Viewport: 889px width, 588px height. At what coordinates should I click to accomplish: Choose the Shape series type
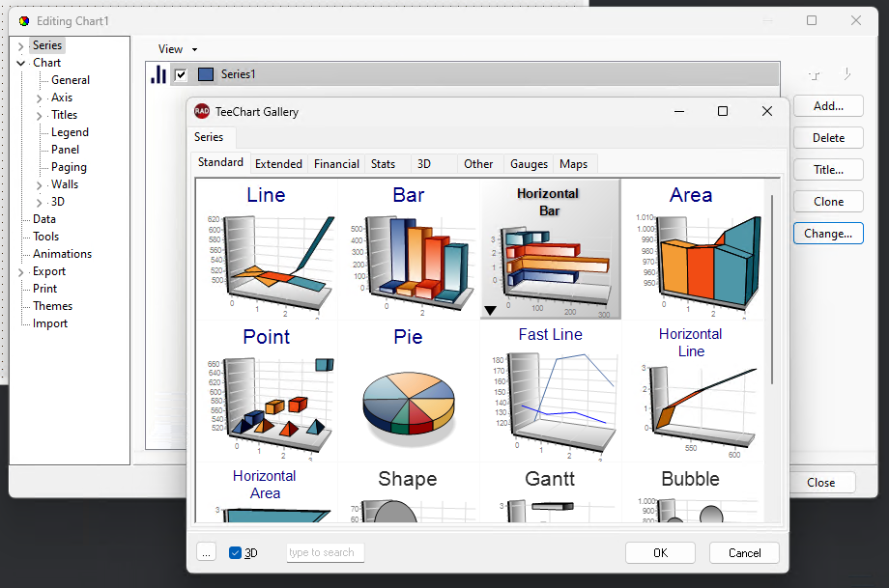pos(409,492)
